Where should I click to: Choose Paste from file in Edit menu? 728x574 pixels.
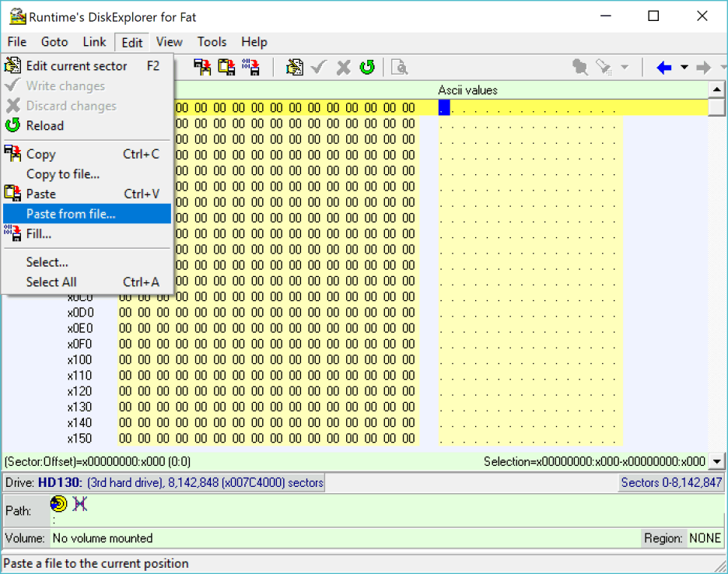pyautogui.click(x=71, y=214)
